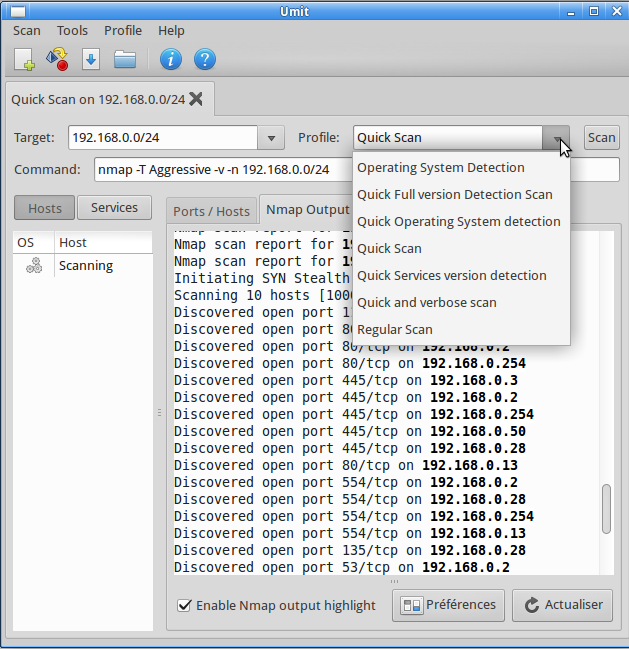Choose Operating System Detection from profile list
Viewport: 629px width, 649px height.
coord(440,168)
